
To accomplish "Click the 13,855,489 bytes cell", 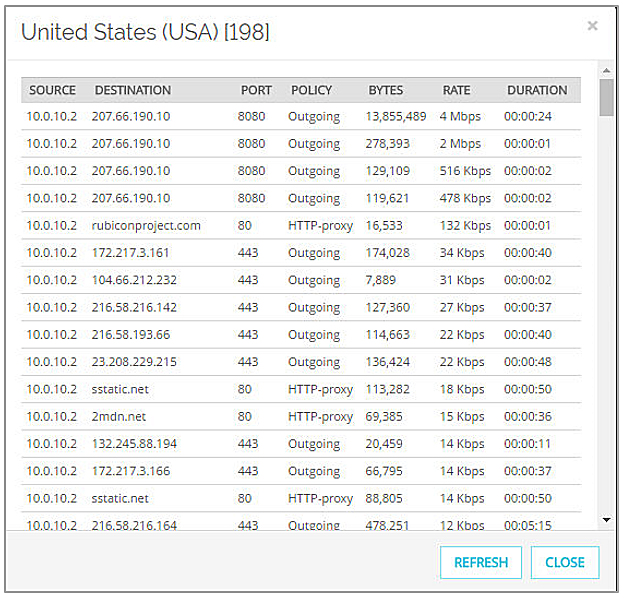I will point(396,116).
